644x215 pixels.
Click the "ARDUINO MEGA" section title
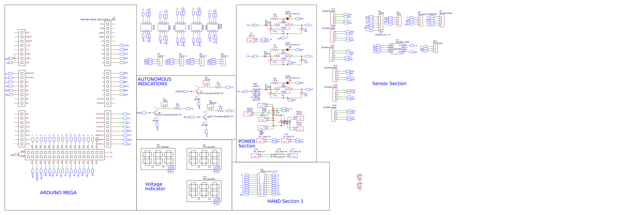tap(58, 193)
